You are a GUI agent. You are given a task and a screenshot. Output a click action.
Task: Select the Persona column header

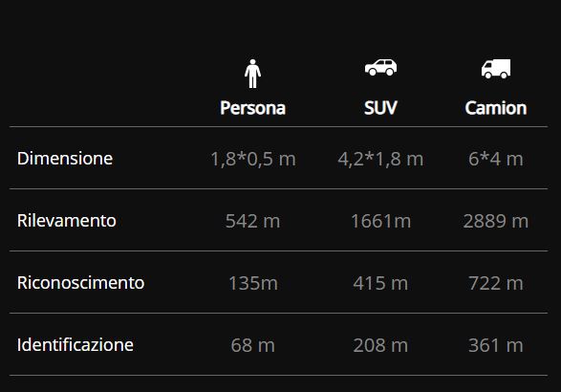point(252,108)
